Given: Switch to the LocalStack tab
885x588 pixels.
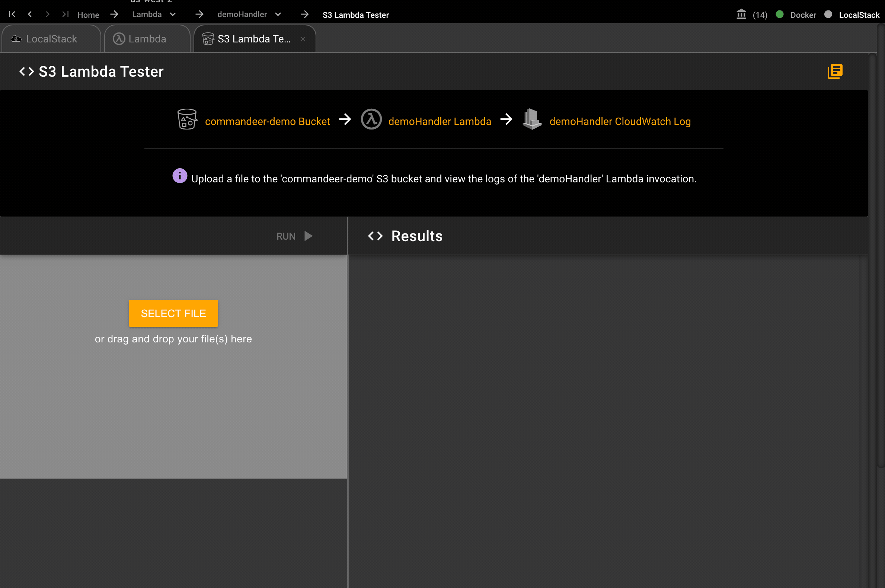Looking at the screenshot, I should click(51, 39).
